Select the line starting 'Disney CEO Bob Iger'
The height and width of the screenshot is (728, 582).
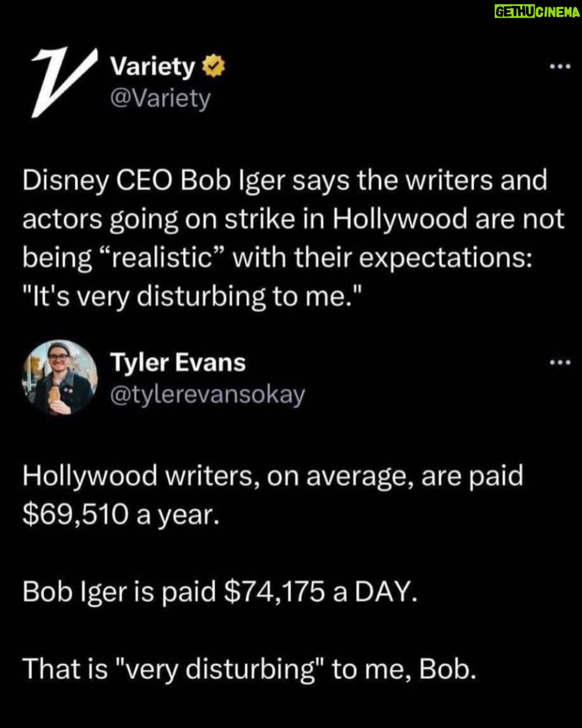click(285, 180)
